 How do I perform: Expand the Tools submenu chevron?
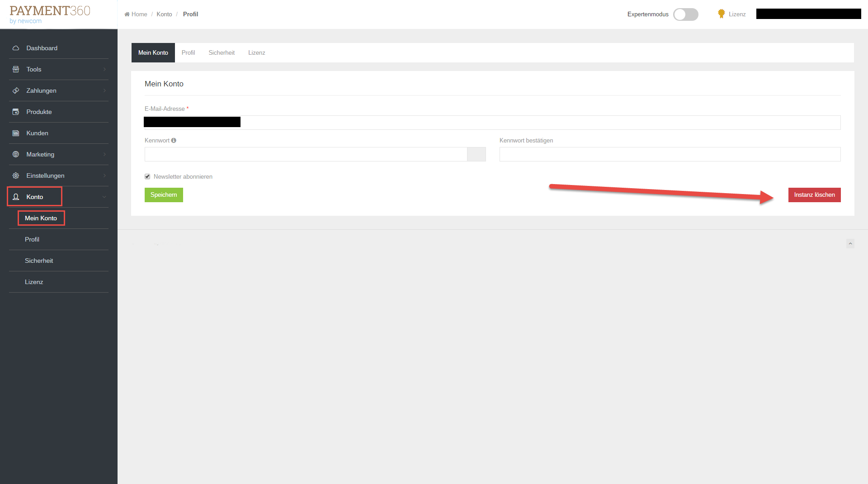click(104, 69)
